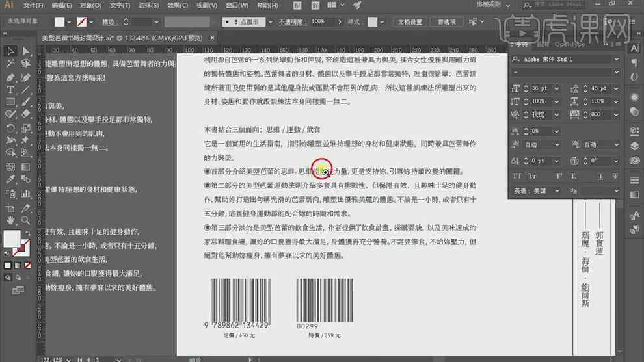Select the Slice tool
Screen dimensions: 644x362
click(x=25, y=208)
